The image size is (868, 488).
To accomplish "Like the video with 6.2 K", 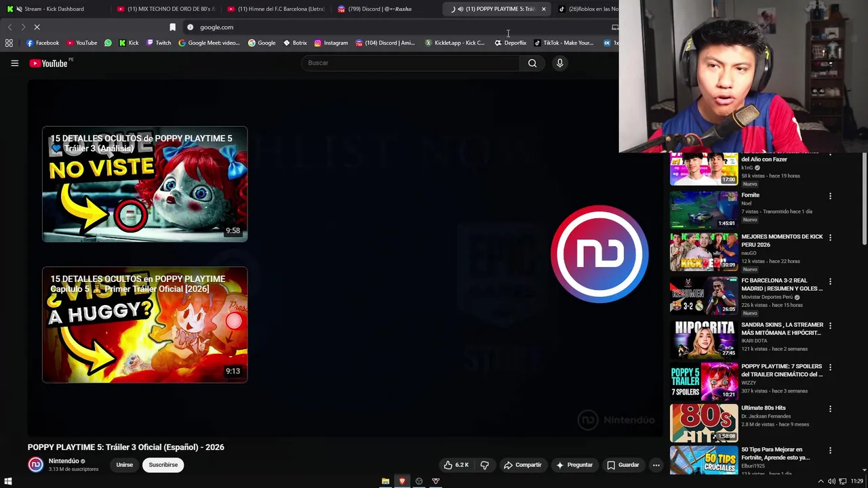I will click(x=456, y=465).
